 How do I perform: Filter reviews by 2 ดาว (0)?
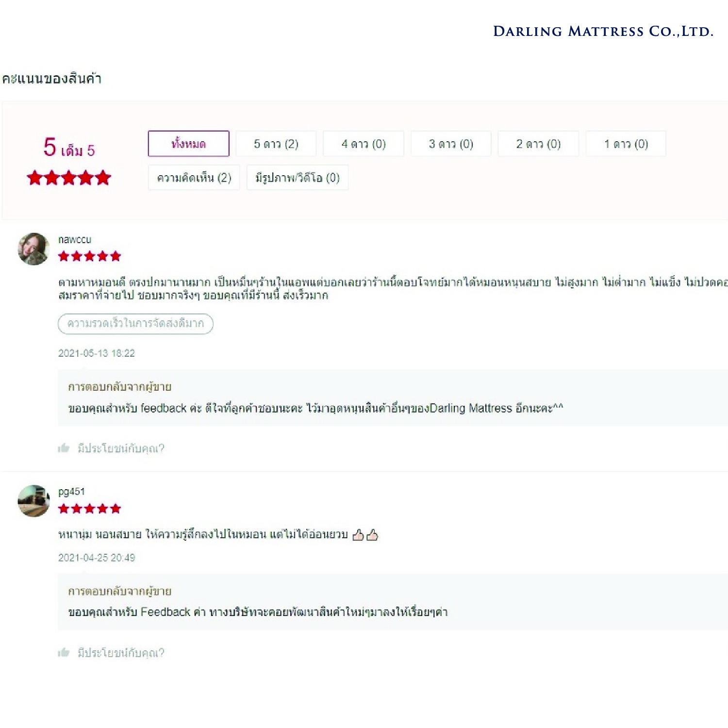coord(538,144)
